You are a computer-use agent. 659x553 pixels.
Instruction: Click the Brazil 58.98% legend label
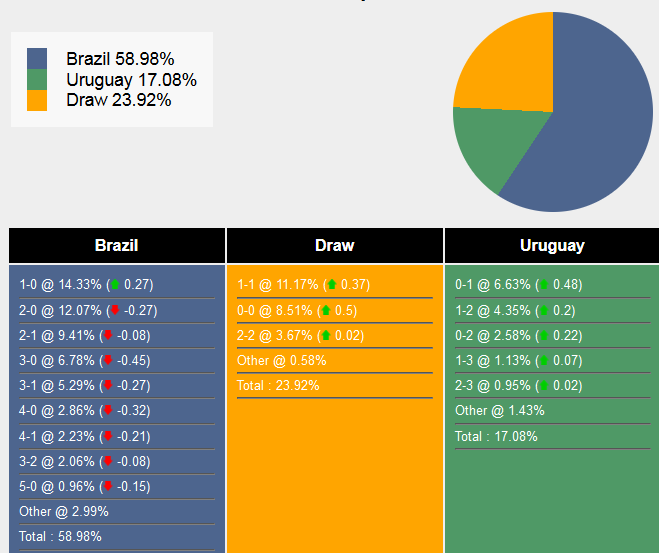(120, 59)
